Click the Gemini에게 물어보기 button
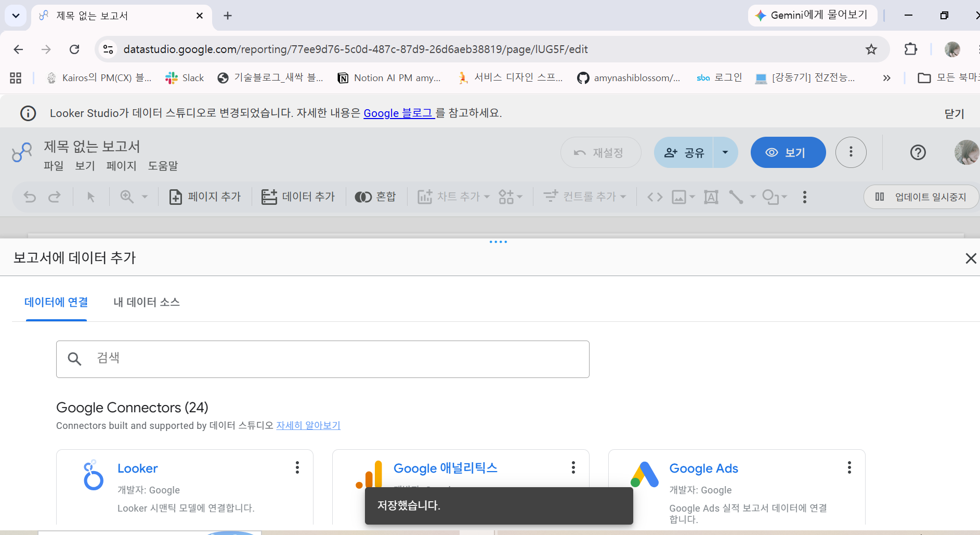This screenshot has height=535, width=980. coord(812,15)
